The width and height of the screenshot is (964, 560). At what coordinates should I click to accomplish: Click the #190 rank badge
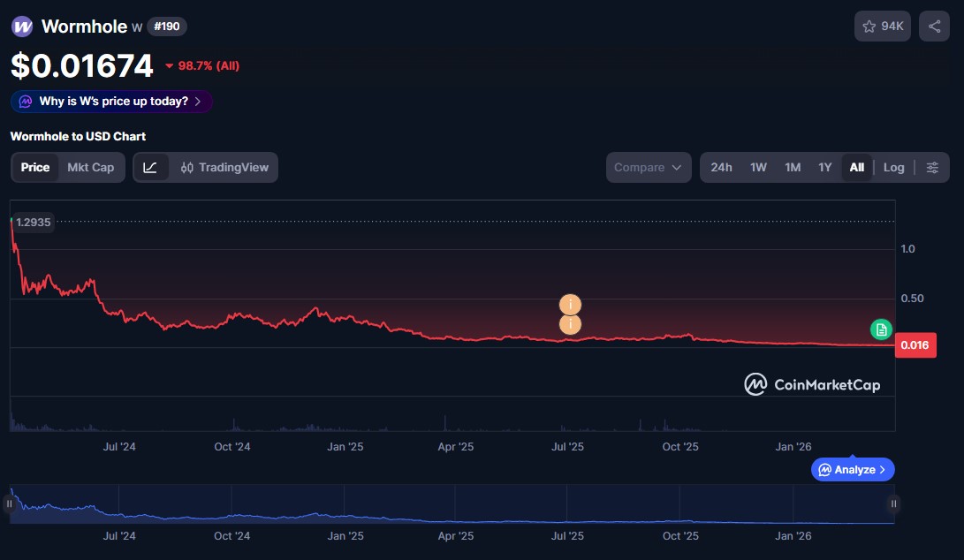(x=167, y=26)
